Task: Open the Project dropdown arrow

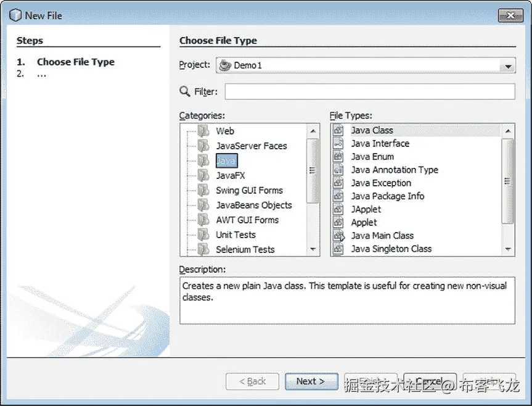Action: point(508,67)
